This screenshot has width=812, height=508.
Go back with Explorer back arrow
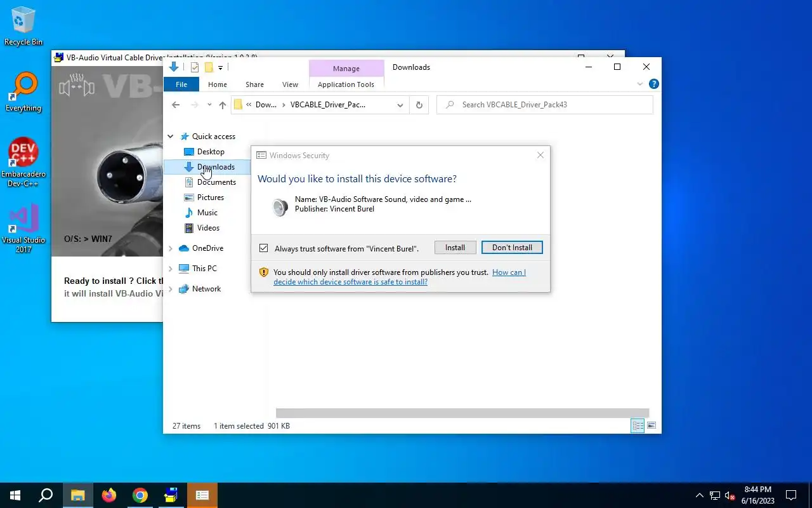click(x=176, y=105)
